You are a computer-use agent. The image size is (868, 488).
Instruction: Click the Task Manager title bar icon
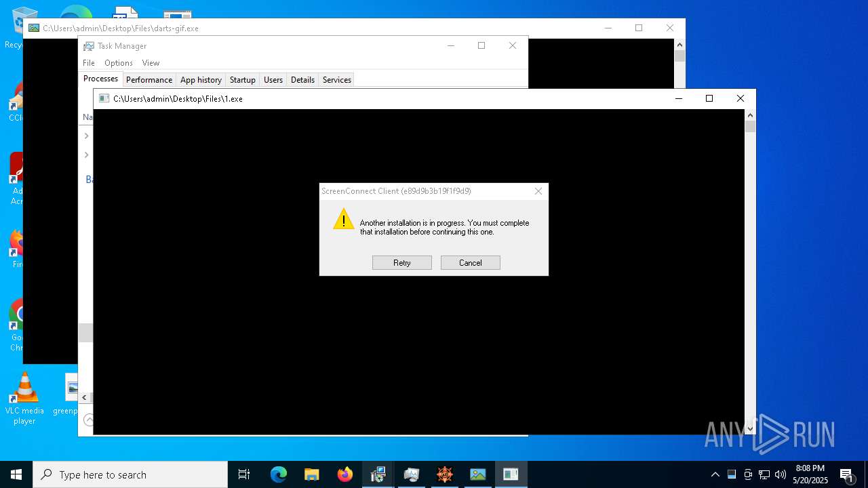click(x=89, y=46)
